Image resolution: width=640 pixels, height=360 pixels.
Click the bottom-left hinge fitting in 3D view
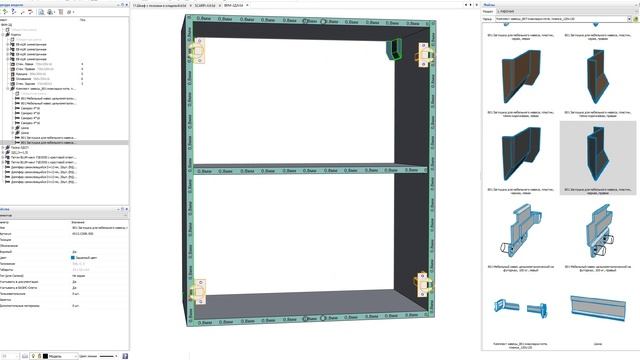tap(198, 291)
